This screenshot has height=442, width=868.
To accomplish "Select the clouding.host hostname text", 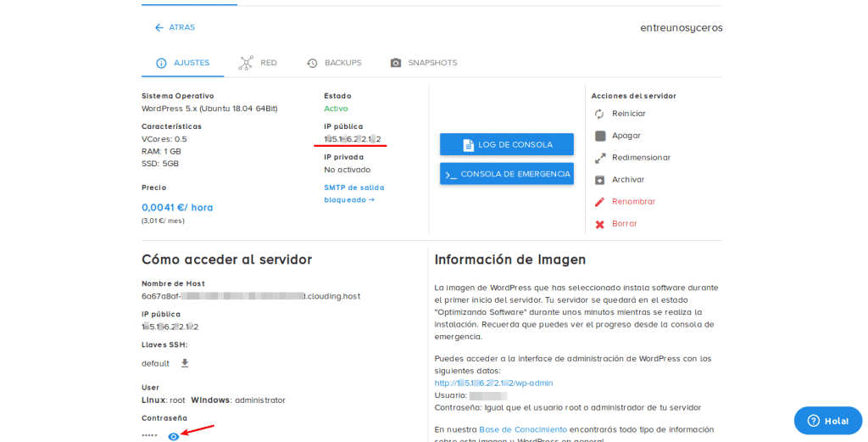I will point(251,296).
